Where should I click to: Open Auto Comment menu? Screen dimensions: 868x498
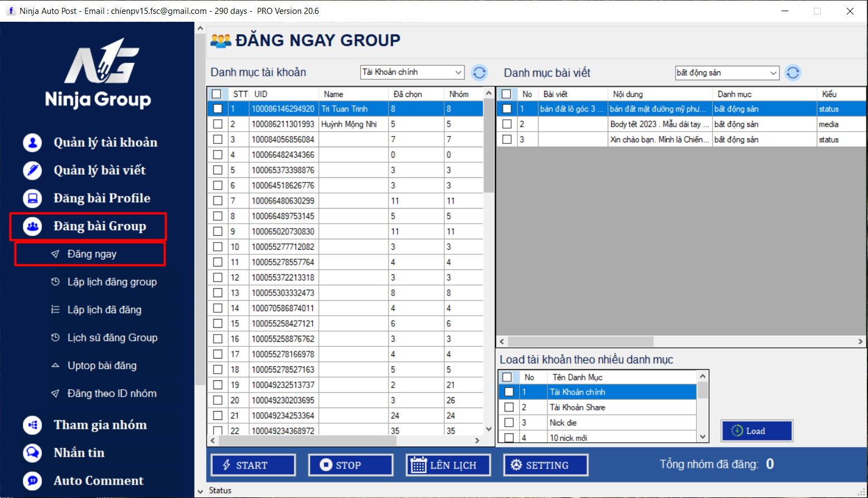pyautogui.click(x=98, y=481)
